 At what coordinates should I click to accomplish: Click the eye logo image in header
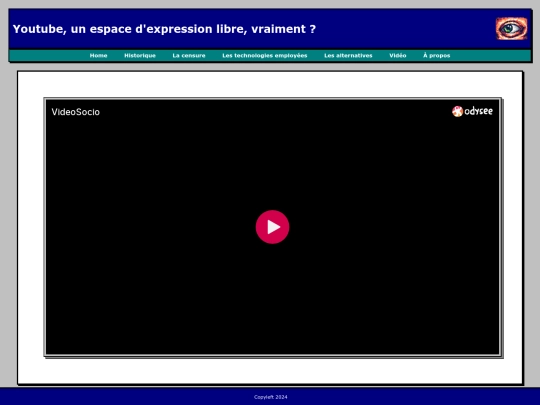coord(511,29)
